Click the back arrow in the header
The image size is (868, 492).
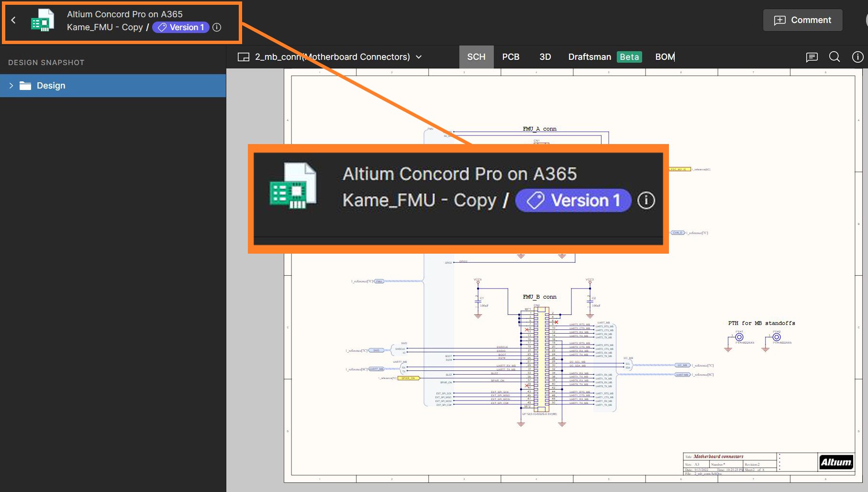point(13,20)
